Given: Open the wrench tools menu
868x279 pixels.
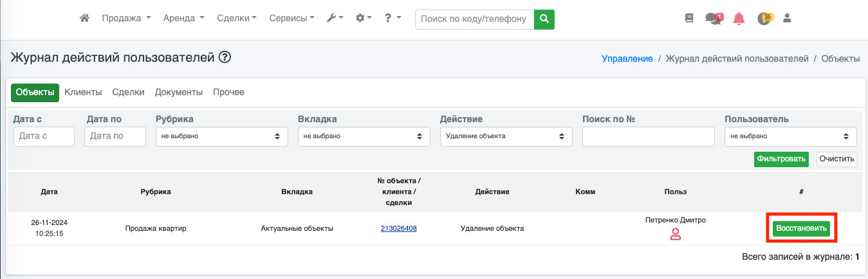Looking at the screenshot, I should 335,19.
